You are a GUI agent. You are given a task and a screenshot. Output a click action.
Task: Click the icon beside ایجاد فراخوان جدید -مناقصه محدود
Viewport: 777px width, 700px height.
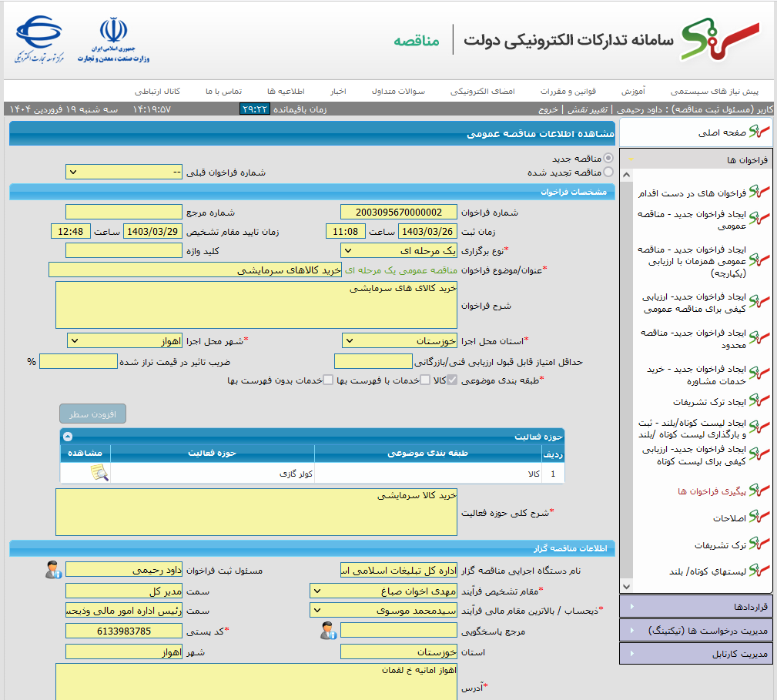click(759, 338)
